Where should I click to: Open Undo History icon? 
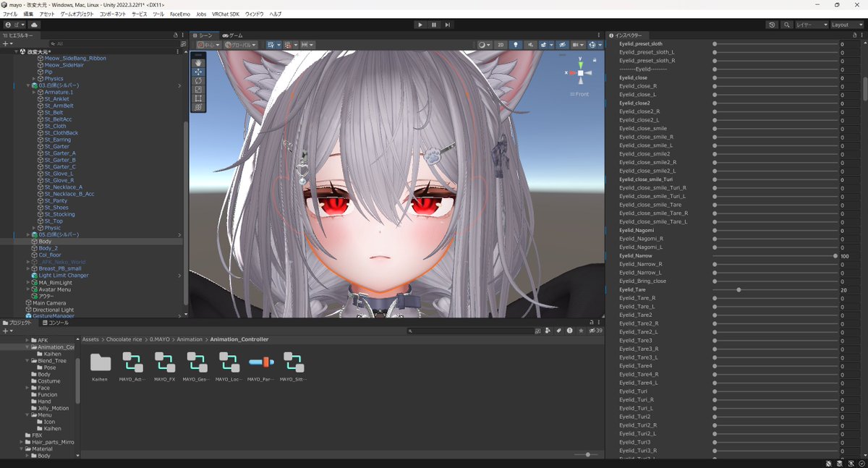[x=772, y=25]
